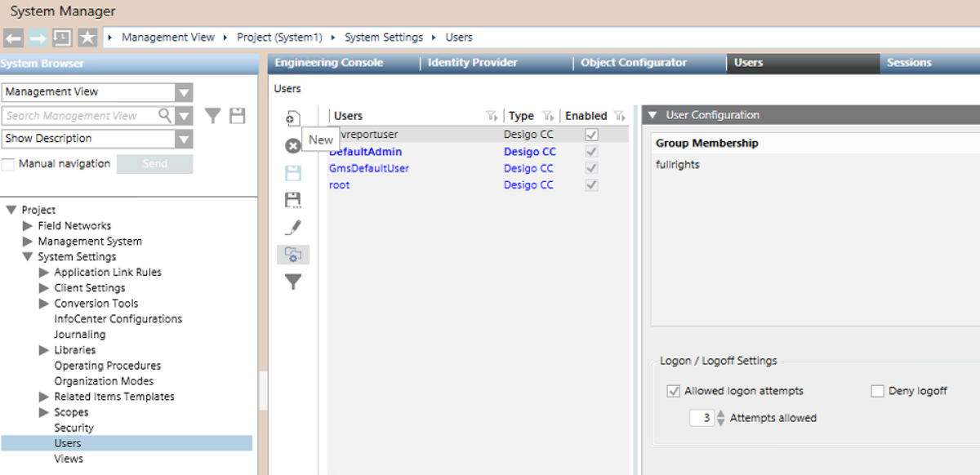Select the Security tree item
The width and height of the screenshot is (980, 475).
[x=73, y=428]
